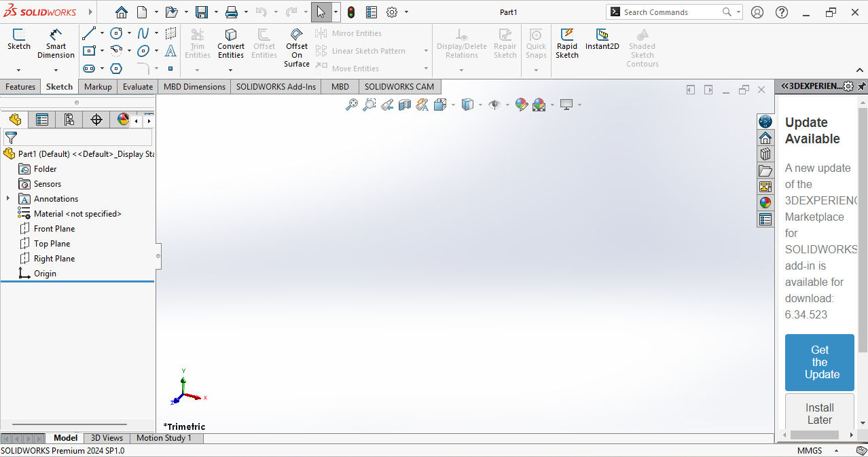Click the Search Commands input field
The image size is (868, 457).
[x=669, y=12]
